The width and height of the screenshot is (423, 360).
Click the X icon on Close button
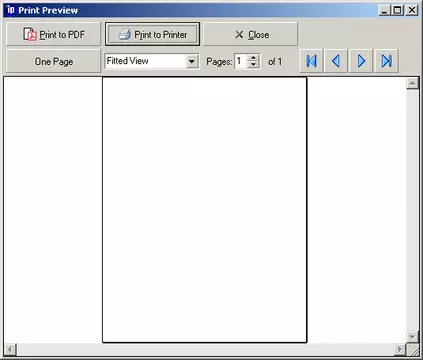239,34
